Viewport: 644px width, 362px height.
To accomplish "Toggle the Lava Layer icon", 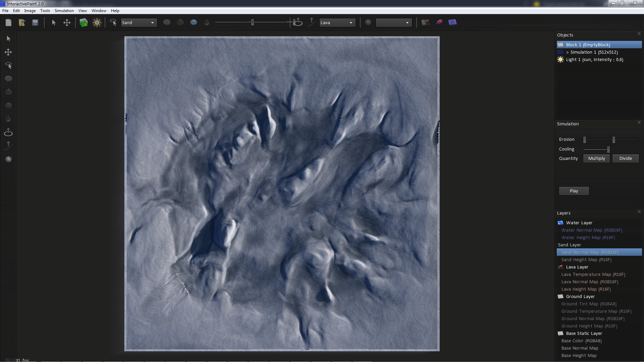I will [x=560, y=267].
